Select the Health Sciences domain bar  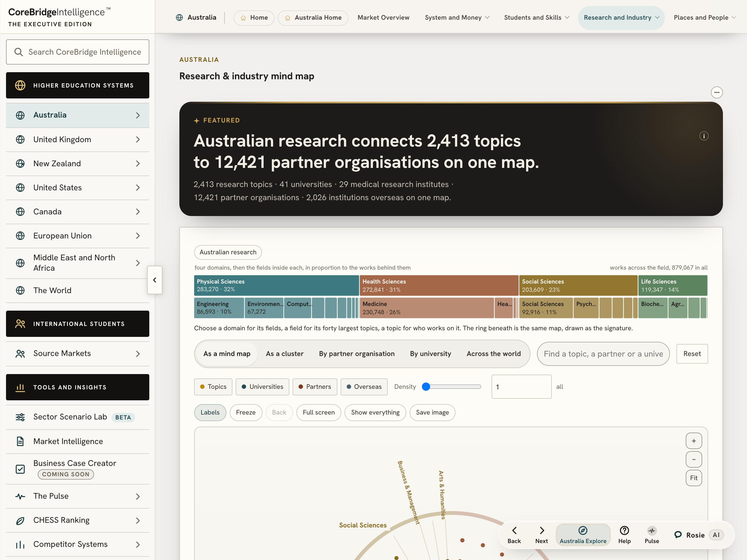click(439, 286)
